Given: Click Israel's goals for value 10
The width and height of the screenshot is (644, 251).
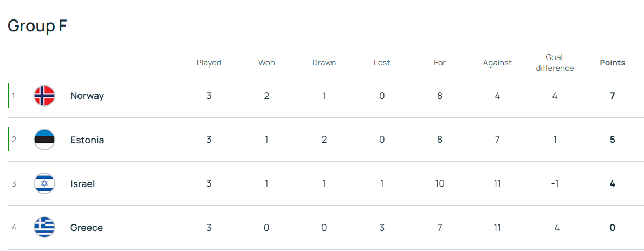Looking at the screenshot, I should point(440,183).
